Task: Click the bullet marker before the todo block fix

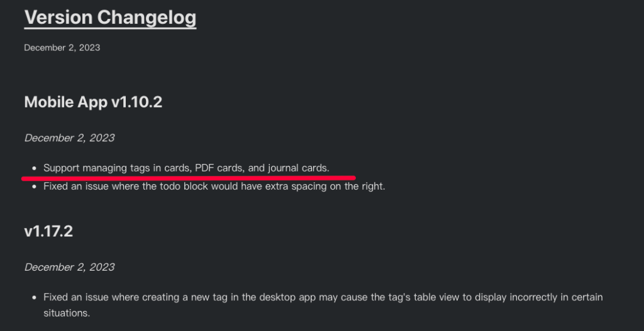Action: (x=33, y=187)
